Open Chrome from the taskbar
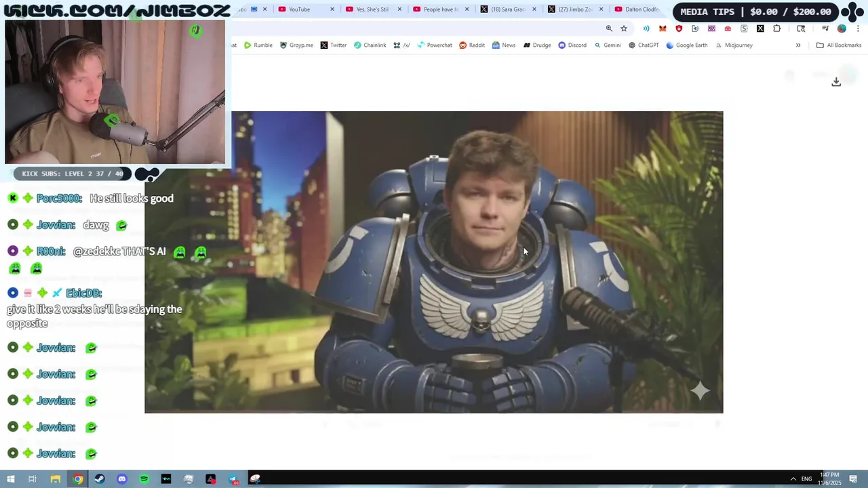This screenshot has width=868, height=488. pyautogui.click(x=78, y=479)
